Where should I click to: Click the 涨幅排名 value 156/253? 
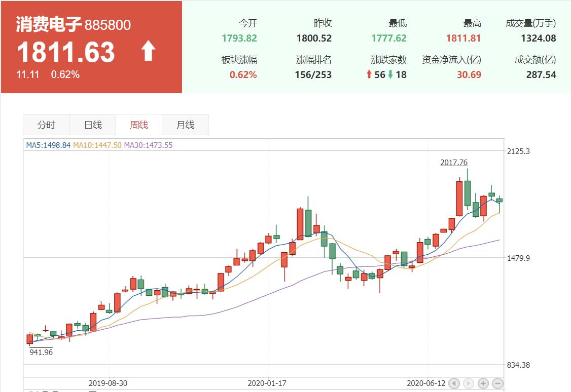point(313,74)
